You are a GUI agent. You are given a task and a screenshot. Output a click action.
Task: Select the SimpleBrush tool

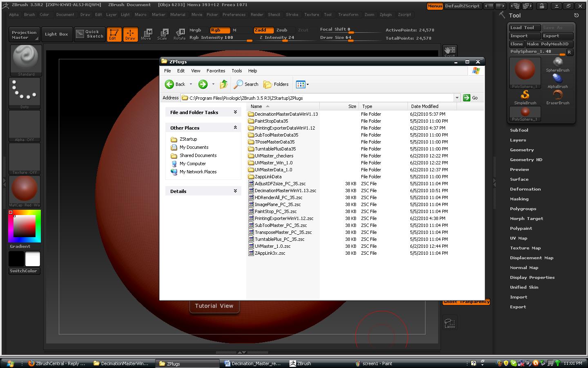click(x=525, y=98)
